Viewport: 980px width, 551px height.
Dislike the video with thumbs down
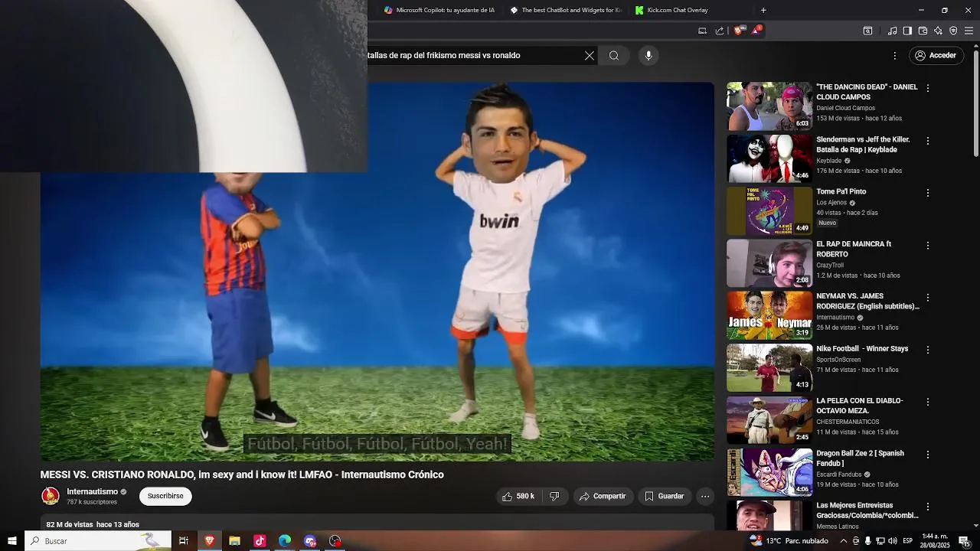(x=554, y=496)
